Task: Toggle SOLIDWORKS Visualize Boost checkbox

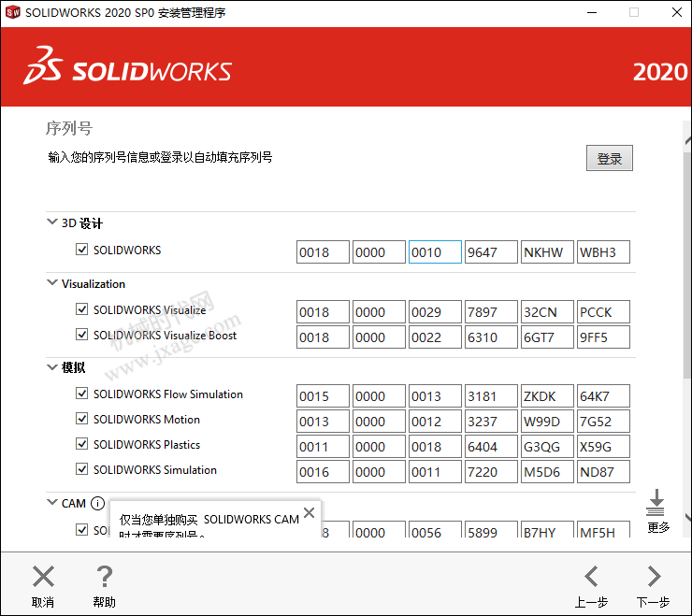Action: click(x=81, y=335)
